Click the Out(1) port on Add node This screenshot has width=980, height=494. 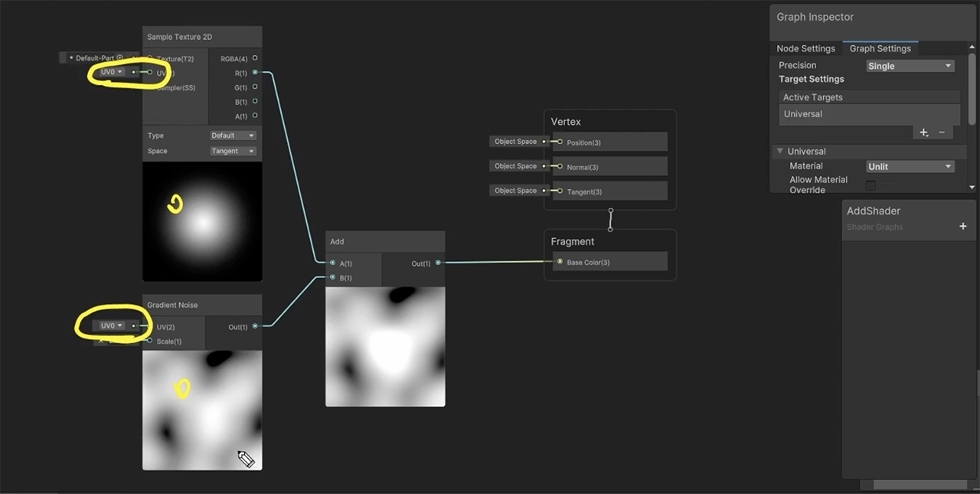tap(438, 263)
